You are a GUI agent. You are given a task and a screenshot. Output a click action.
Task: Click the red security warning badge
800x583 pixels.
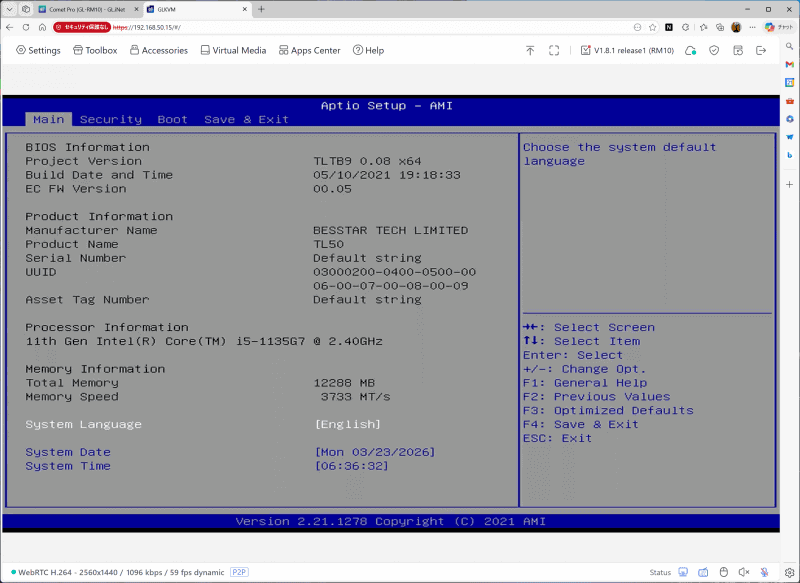(x=82, y=27)
